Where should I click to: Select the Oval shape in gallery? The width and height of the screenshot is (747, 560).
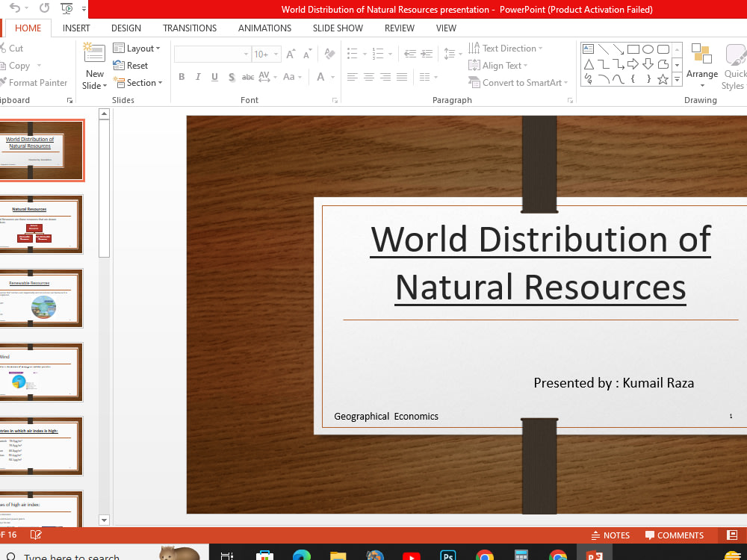pyautogui.click(x=648, y=49)
